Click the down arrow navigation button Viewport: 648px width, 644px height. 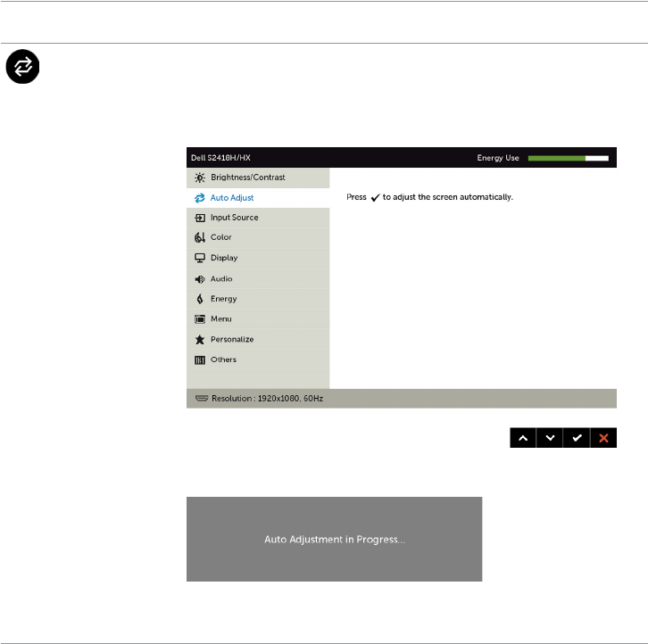(x=550, y=438)
